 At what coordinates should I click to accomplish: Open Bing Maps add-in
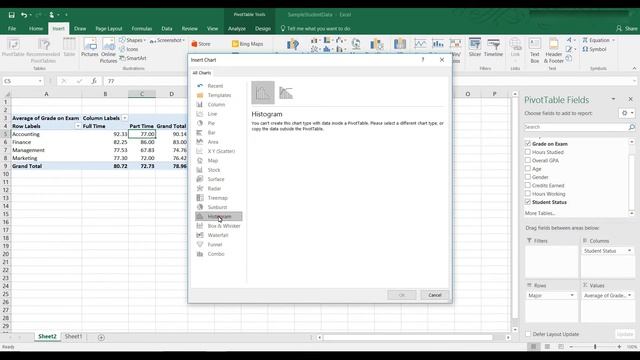click(247, 44)
